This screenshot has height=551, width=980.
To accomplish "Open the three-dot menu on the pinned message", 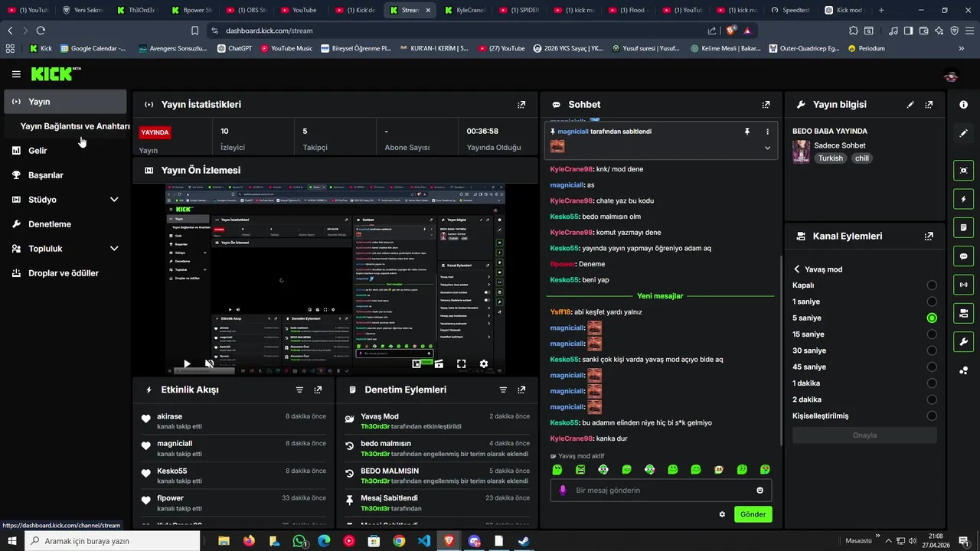I will point(767,132).
